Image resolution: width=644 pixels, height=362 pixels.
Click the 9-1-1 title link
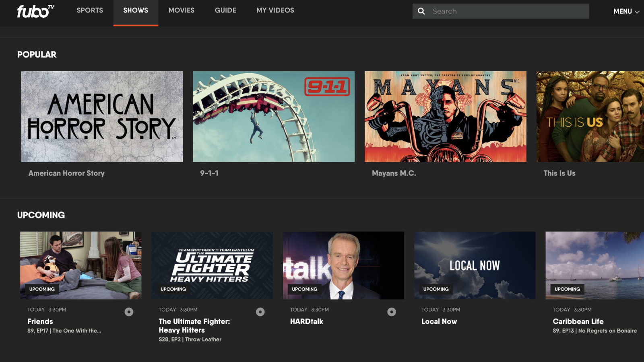(x=209, y=173)
